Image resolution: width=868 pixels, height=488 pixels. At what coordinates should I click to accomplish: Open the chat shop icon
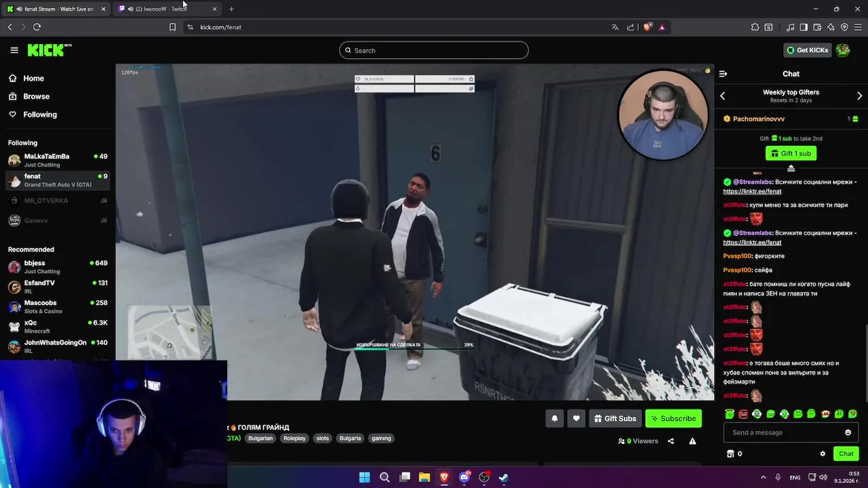pos(730,454)
